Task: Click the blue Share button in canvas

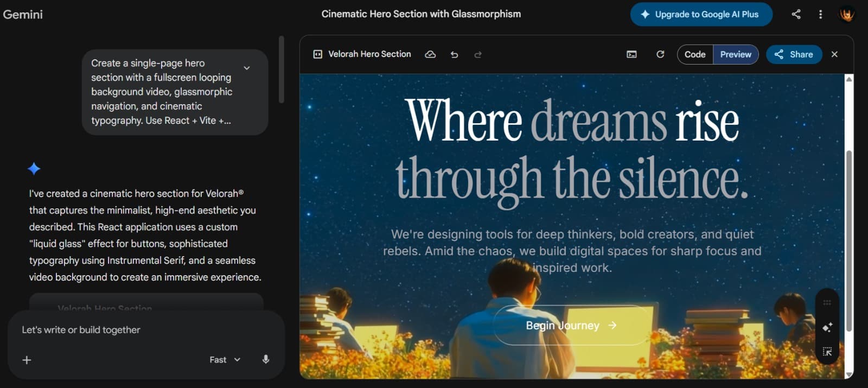Action: tap(794, 54)
